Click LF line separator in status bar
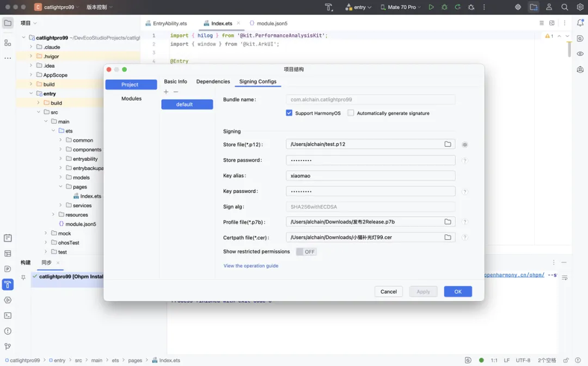The width and height of the screenshot is (588, 366). click(x=507, y=361)
